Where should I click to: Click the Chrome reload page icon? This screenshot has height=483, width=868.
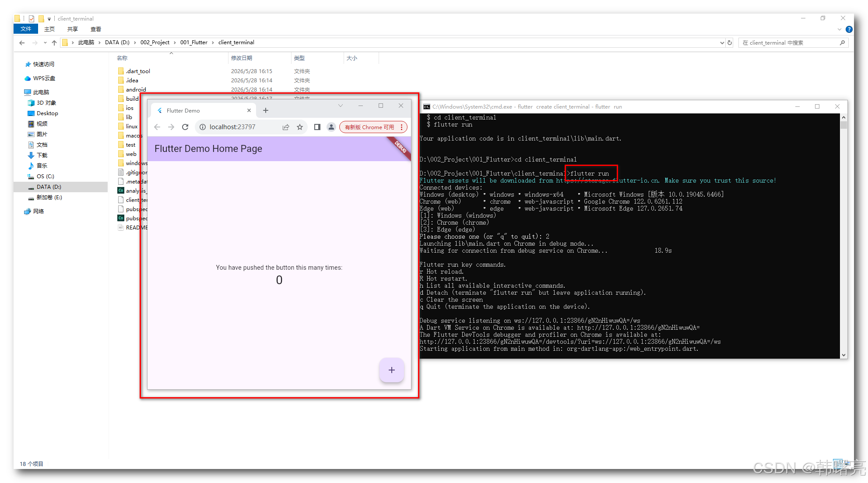[x=185, y=127]
